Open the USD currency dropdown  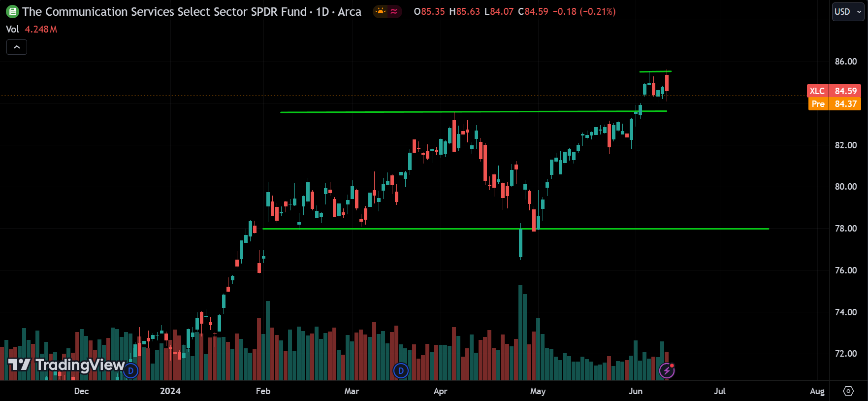(x=848, y=11)
